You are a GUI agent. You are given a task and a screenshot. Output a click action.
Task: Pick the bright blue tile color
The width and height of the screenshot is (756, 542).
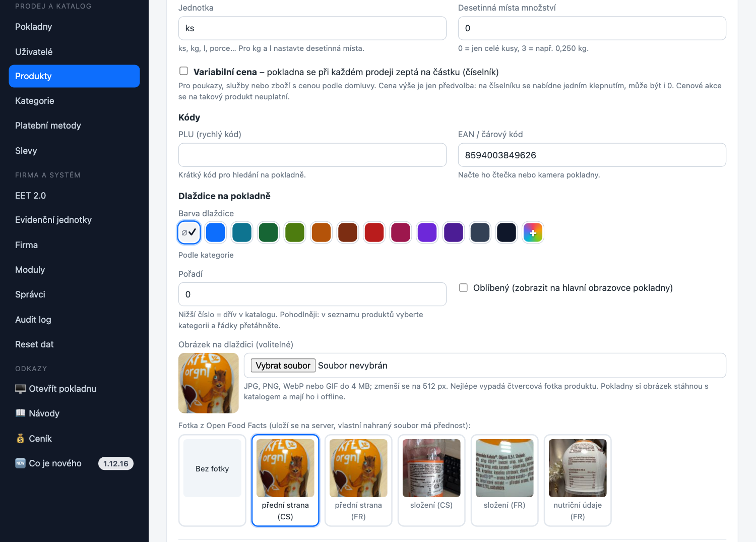pyautogui.click(x=215, y=232)
